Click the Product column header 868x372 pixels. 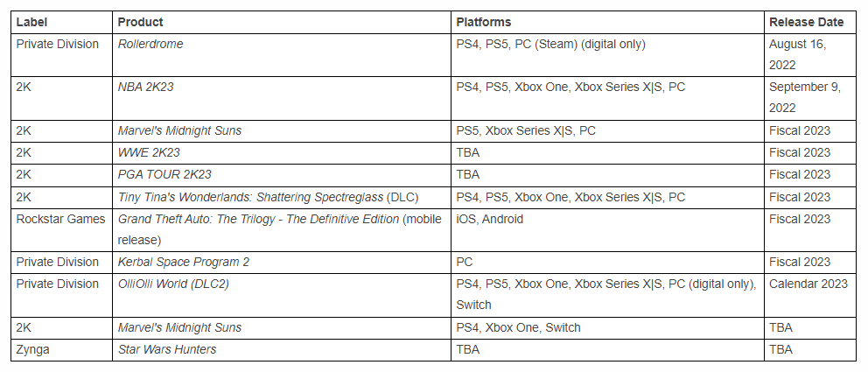(x=141, y=22)
